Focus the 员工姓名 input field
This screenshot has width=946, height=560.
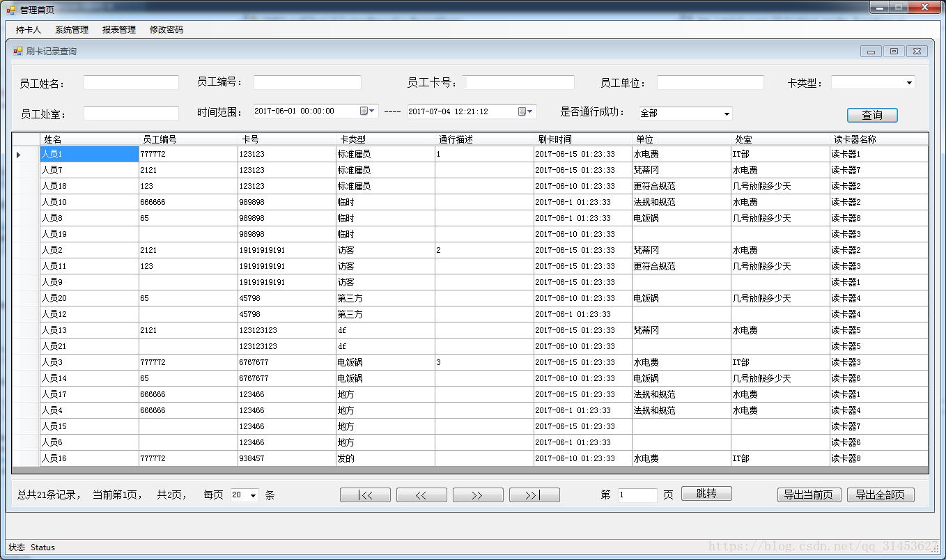131,83
